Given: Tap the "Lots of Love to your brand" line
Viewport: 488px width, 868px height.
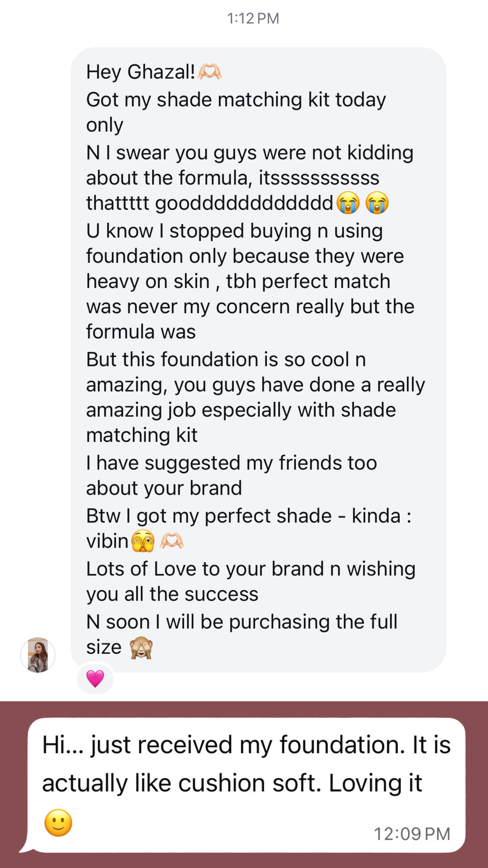Looking at the screenshot, I should (251, 569).
